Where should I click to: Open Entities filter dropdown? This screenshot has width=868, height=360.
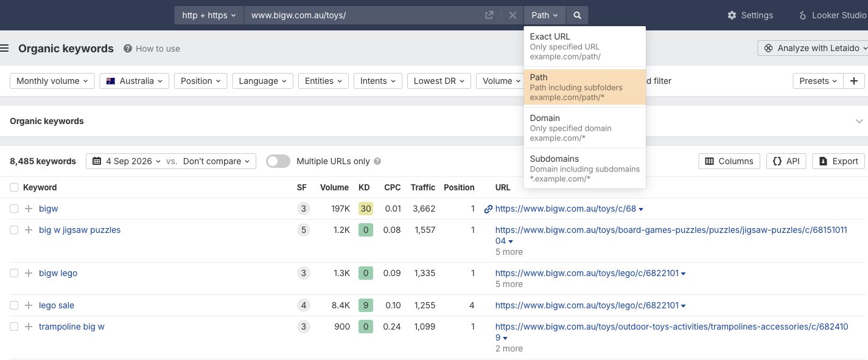coord(323,81)
